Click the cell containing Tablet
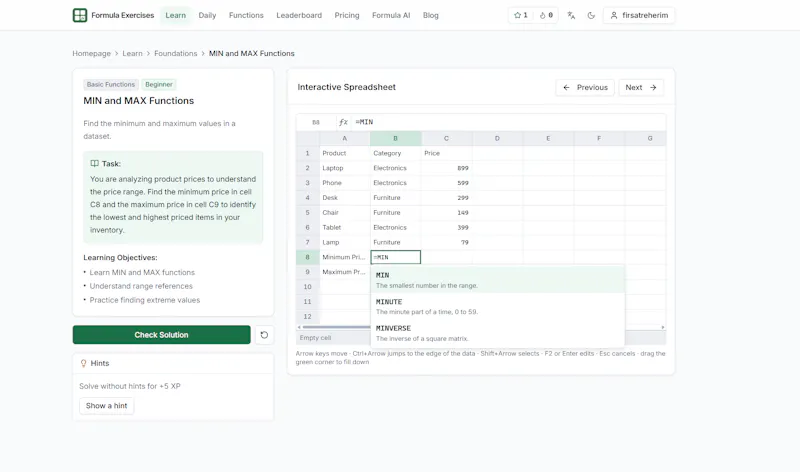The width and height of the screenshot is (800, 472). pos(345,228)
